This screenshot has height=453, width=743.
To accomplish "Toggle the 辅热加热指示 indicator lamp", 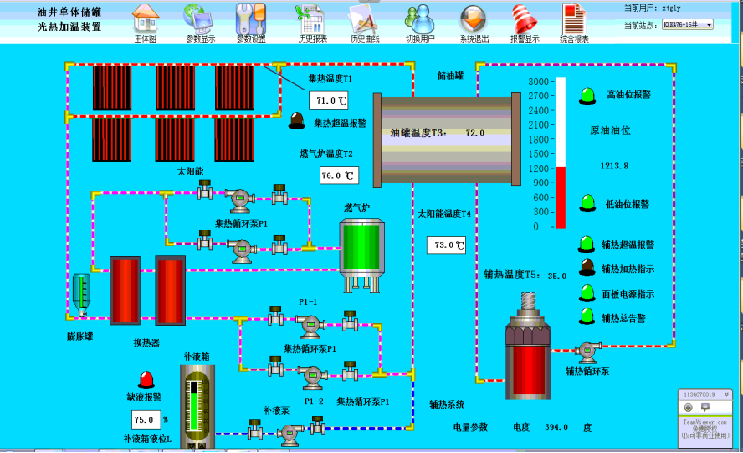I will click(586, 268).
